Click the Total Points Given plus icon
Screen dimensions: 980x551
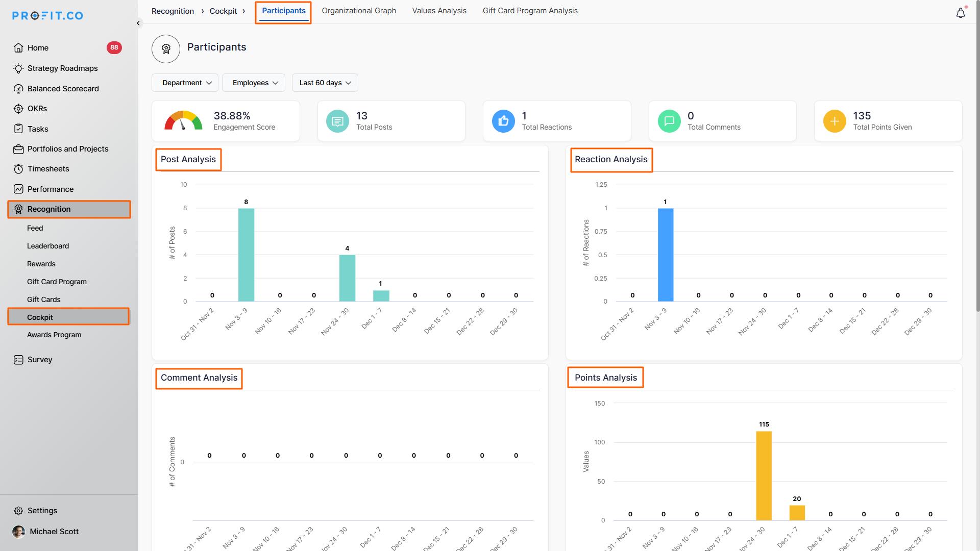(834, 121)
